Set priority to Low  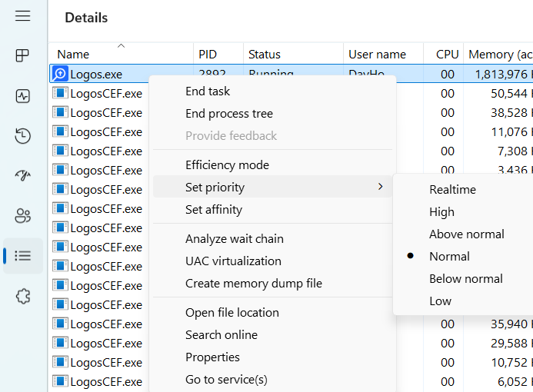[440, 301]
